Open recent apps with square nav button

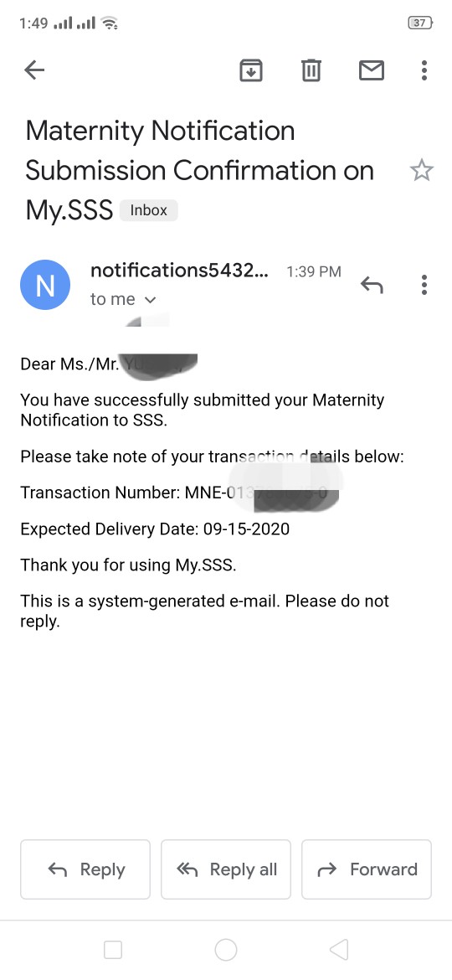pyautogui.click(x=113, y=950)
